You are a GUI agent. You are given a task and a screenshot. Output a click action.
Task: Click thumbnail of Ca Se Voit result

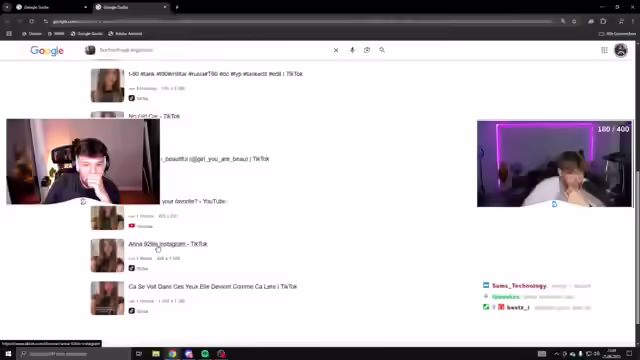click(x=107, y=298)
